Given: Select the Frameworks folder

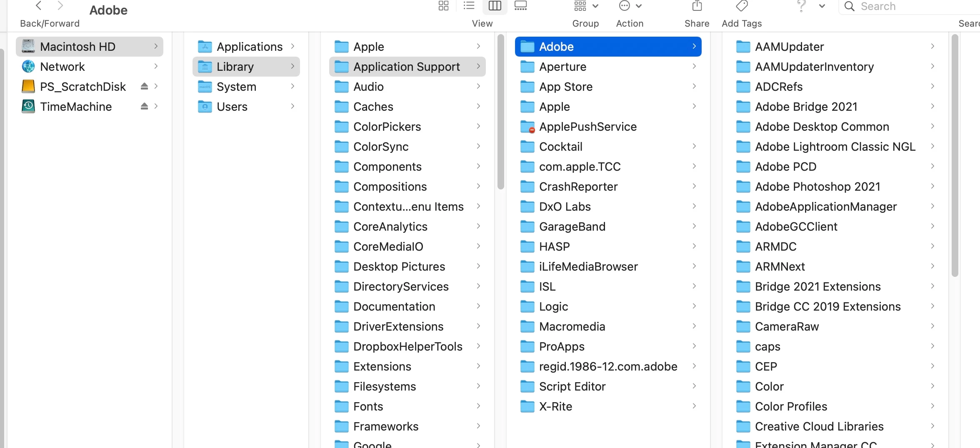Looking at the screenshot, I should point(407,426).
